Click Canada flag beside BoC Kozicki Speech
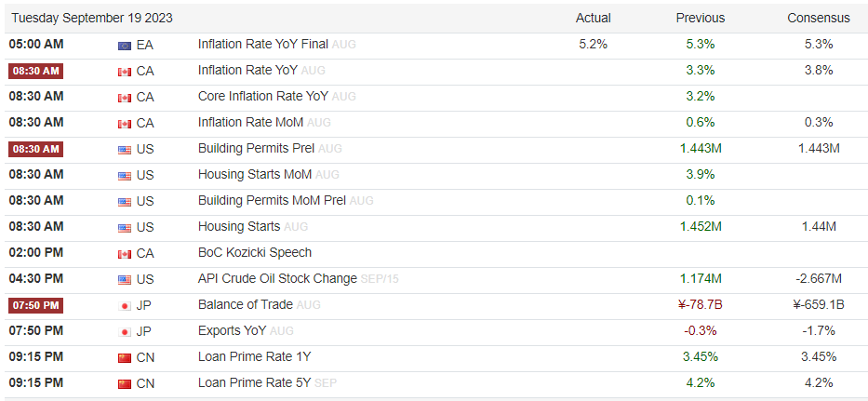Viewport: 868px width, 401px height. click(x=124, y=253)
